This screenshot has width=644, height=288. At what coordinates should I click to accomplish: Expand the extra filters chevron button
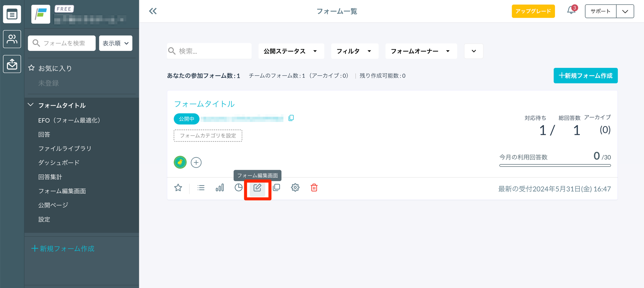pos(474,51)
